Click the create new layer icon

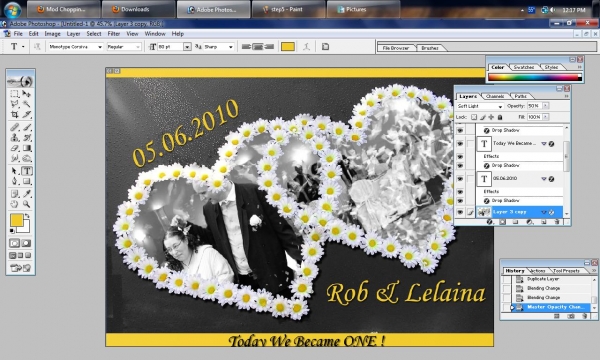(x=543, y=222)
